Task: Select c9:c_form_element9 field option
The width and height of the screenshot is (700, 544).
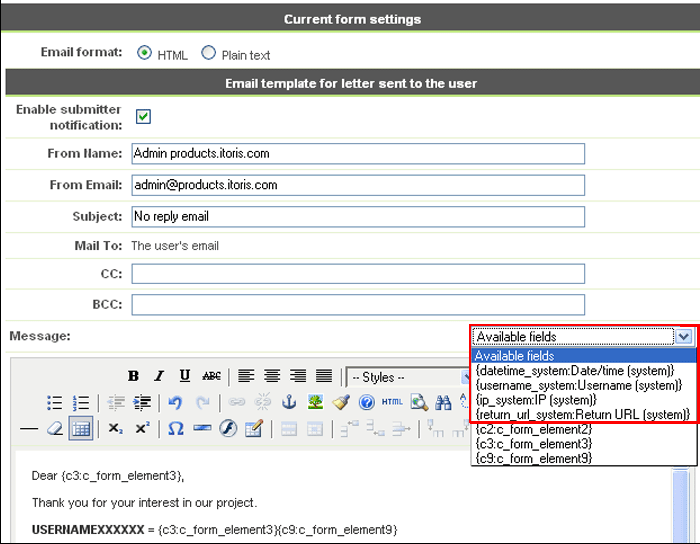Action: [584, 458]
